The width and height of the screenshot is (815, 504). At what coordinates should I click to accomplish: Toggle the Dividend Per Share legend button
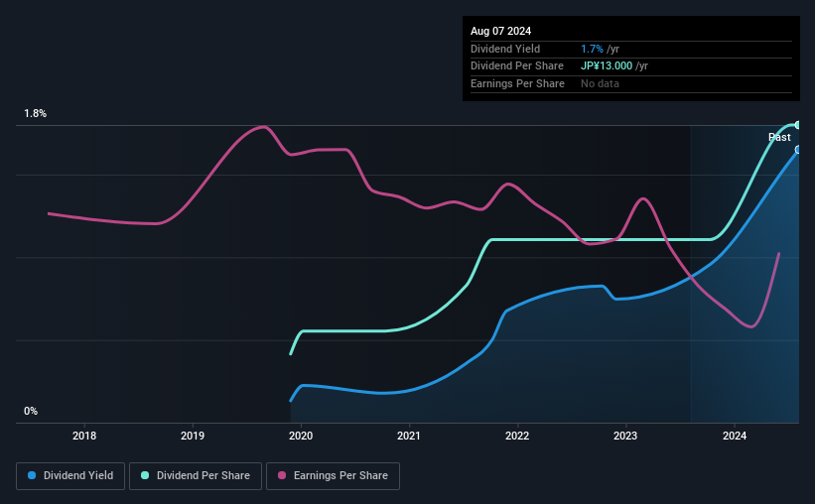click(196, 476)
